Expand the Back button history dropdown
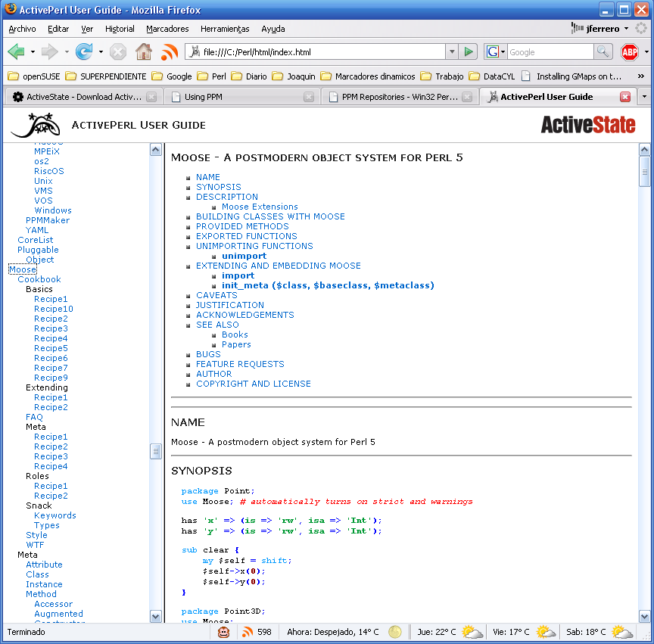654x644 pixels. click(33, 52)
